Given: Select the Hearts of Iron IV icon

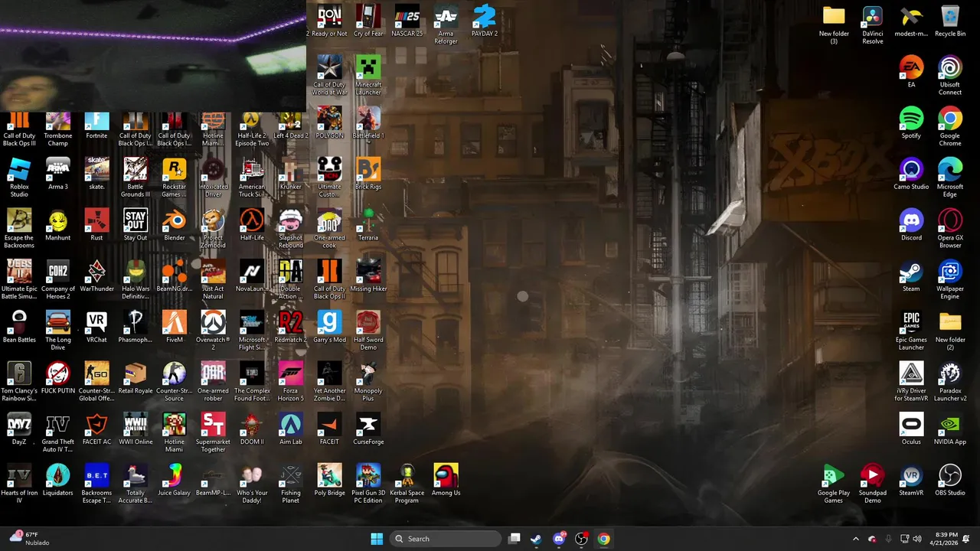Looking at the screenshot, I should pyautogui.click(x=19, y=484).
